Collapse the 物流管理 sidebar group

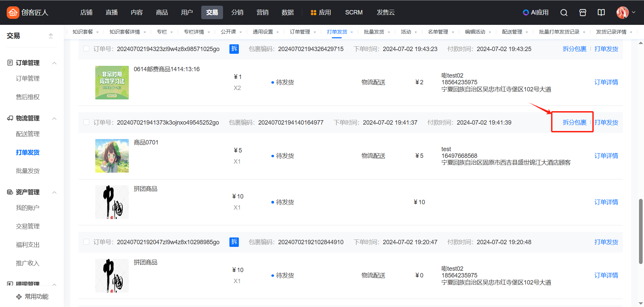click(x=54, y=119)
